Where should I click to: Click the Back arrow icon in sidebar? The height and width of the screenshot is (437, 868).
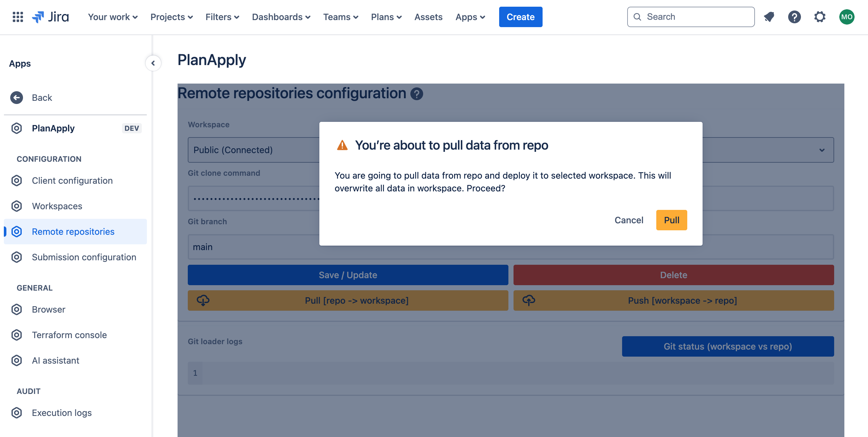point(17,98)
